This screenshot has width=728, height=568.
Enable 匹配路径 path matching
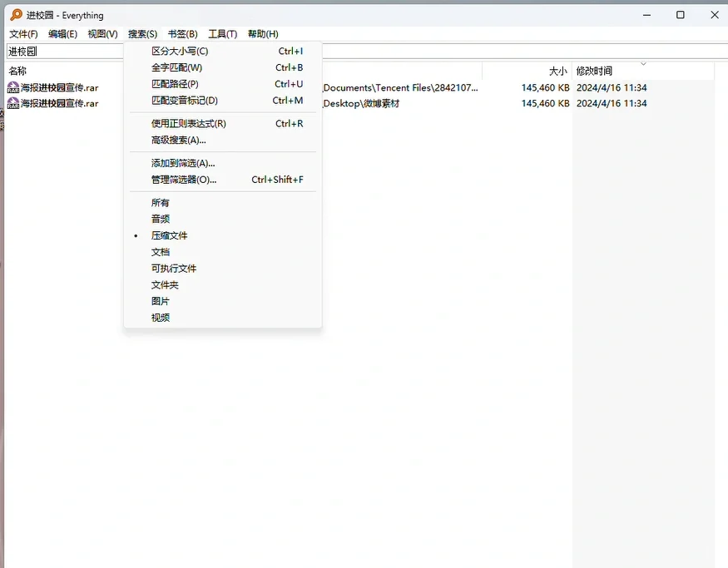[x=174, y=84]
